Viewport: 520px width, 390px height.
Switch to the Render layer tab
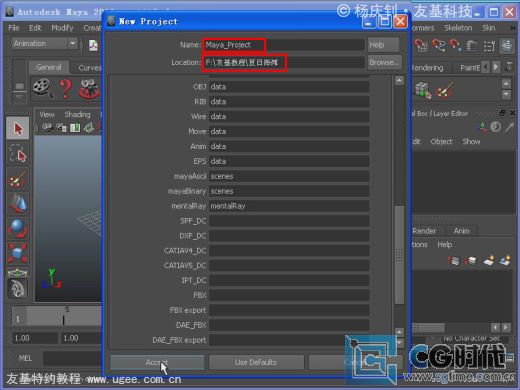[x=424, y=231]
